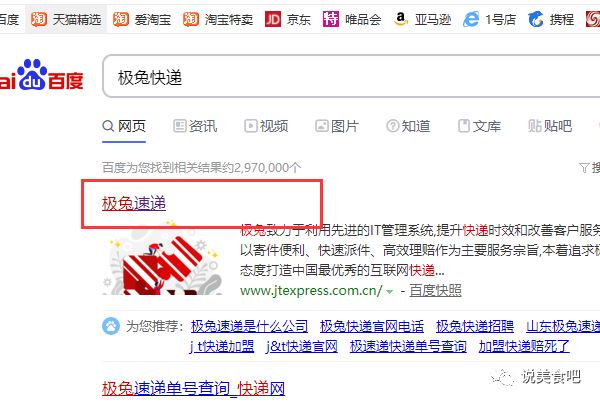This screenshot has height=403, width=600.
Task: Open the 天猫精选 bookmark
Action: (66, 19)
